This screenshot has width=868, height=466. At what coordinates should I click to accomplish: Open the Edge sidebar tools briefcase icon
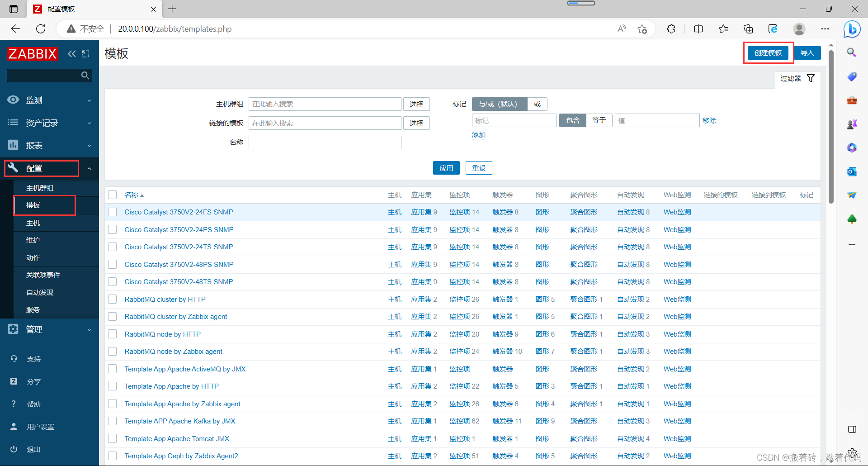coord(852,100)
